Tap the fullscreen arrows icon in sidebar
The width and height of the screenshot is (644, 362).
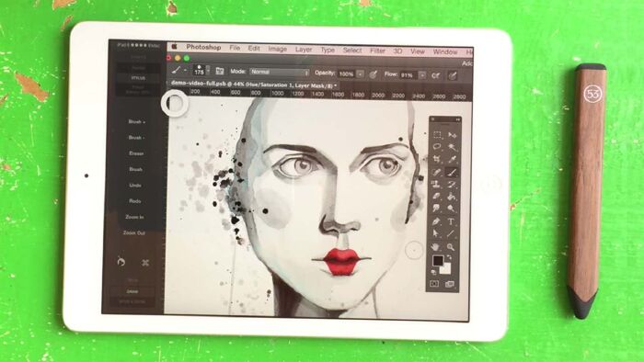pos(145,263)
